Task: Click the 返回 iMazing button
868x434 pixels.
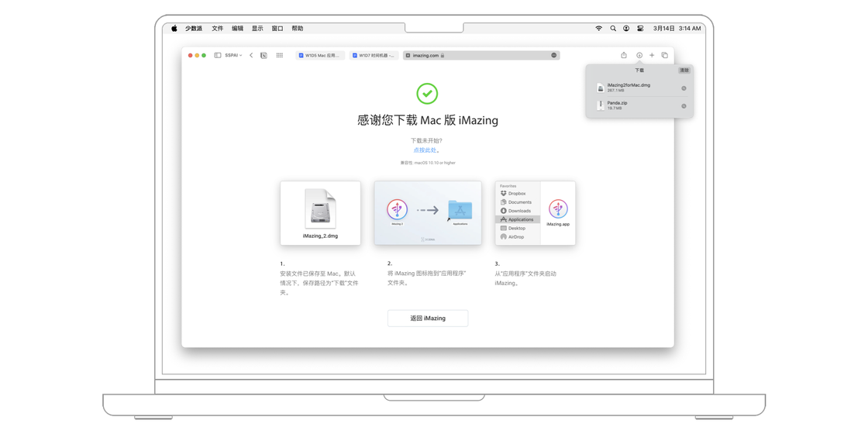Action: 428,319
